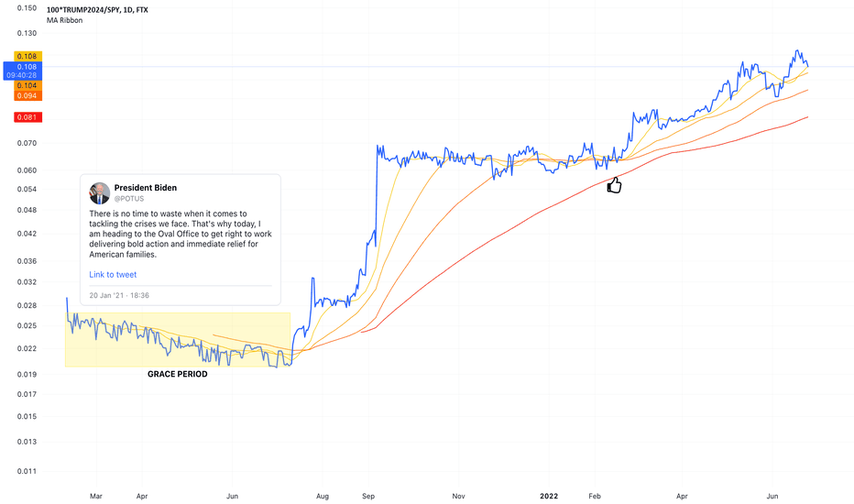Click President Biden's profile avatar
Screen dimensions: 854x504
coord(99,193)
